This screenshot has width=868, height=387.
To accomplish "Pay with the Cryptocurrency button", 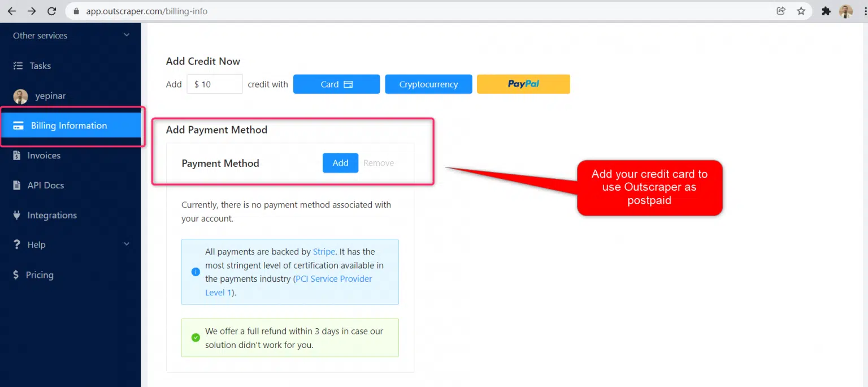I will pos(428,84).
